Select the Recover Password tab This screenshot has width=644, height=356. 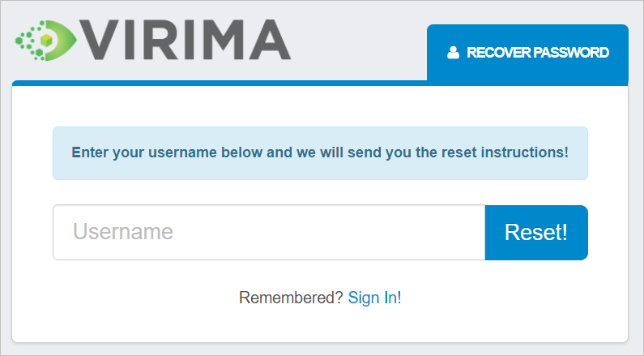[x=527, y=53]
